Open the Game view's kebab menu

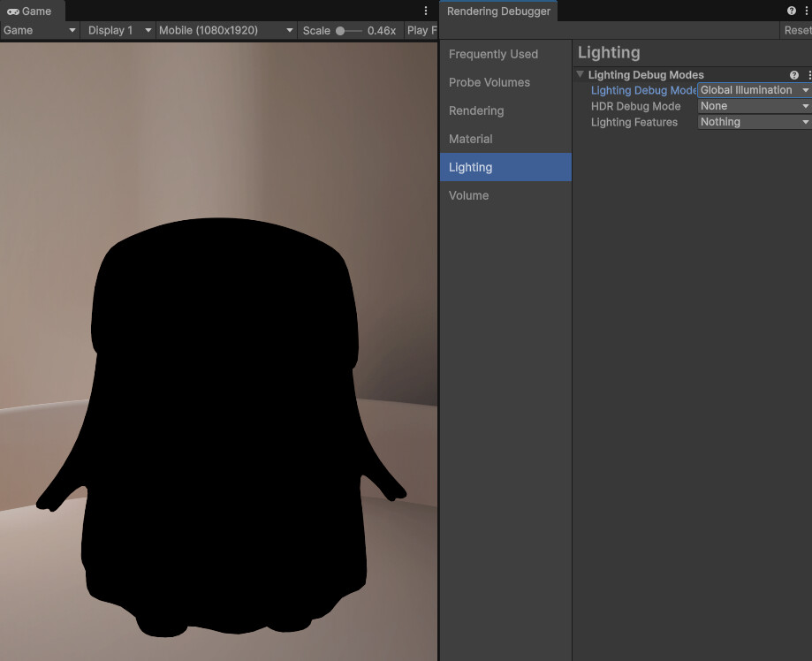click(426, 11)
